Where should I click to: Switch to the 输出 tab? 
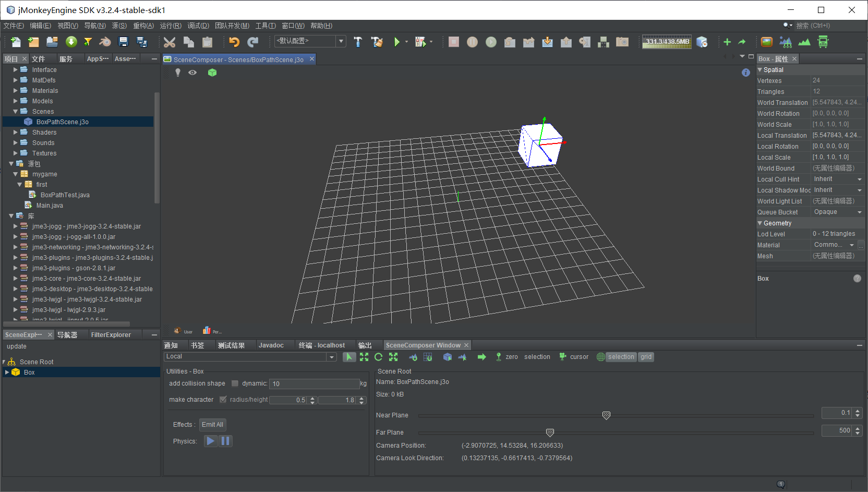(x=365, y=345)
